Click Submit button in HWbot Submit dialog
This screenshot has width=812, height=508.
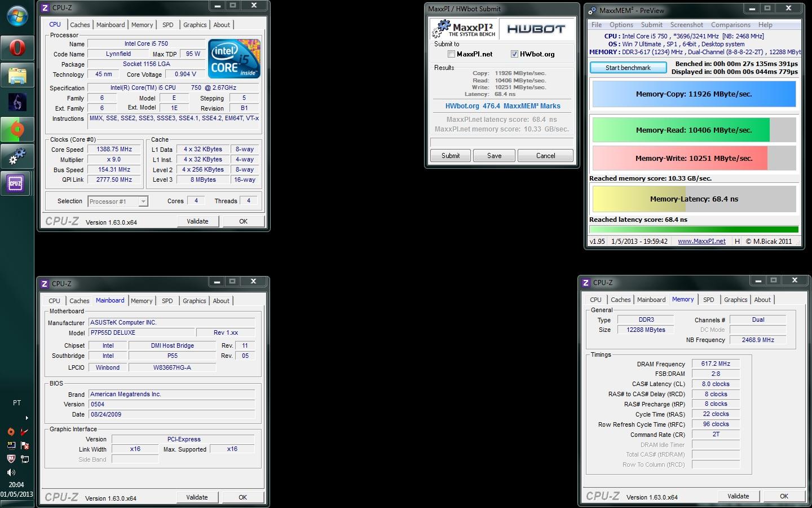[x=451, y=156]
